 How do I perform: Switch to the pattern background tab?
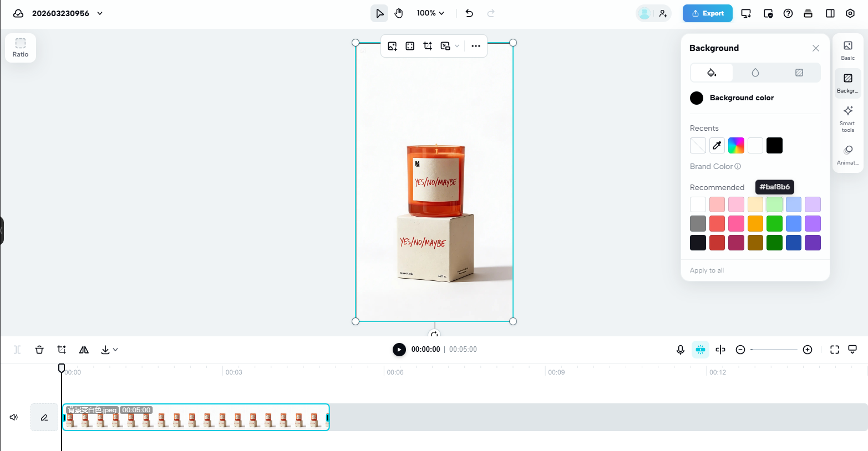(x=799, y=73)
